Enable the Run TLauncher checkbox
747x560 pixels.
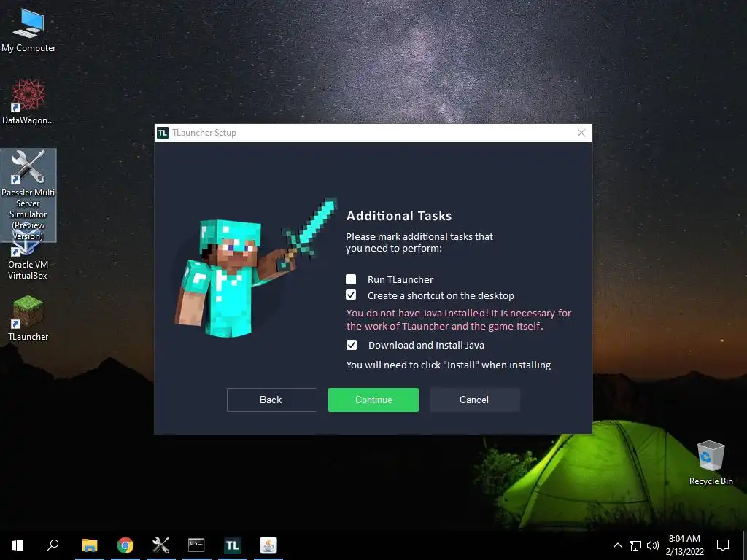(x=351, y=279)
